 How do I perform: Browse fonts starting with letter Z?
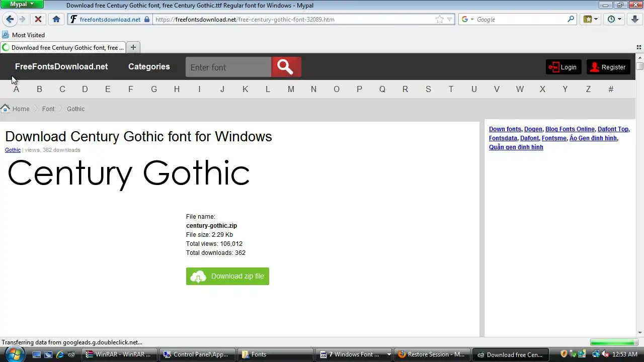point(588,89)
